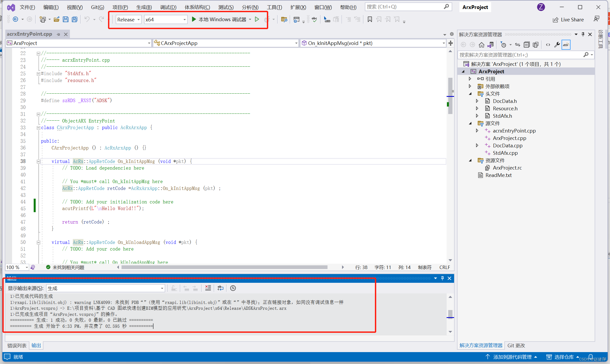Click the Open File folder icon

[x=56, y=19]
